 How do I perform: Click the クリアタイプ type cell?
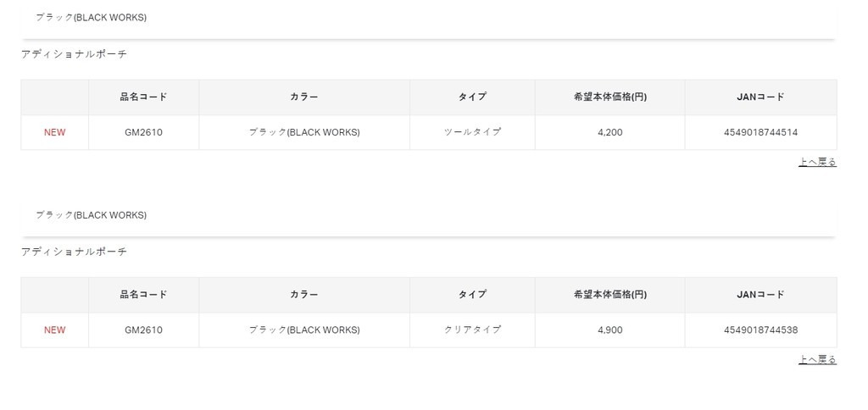click(472, 330)
